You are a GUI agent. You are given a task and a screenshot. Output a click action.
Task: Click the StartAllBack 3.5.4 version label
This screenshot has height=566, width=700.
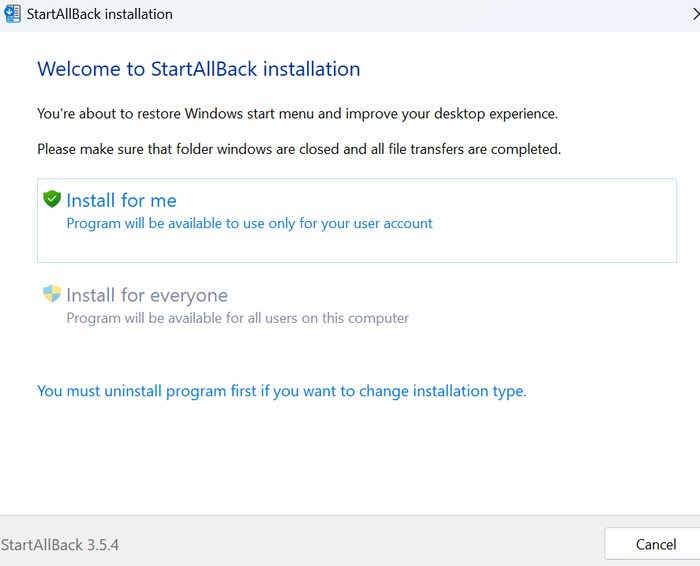[x=60, y=545]
